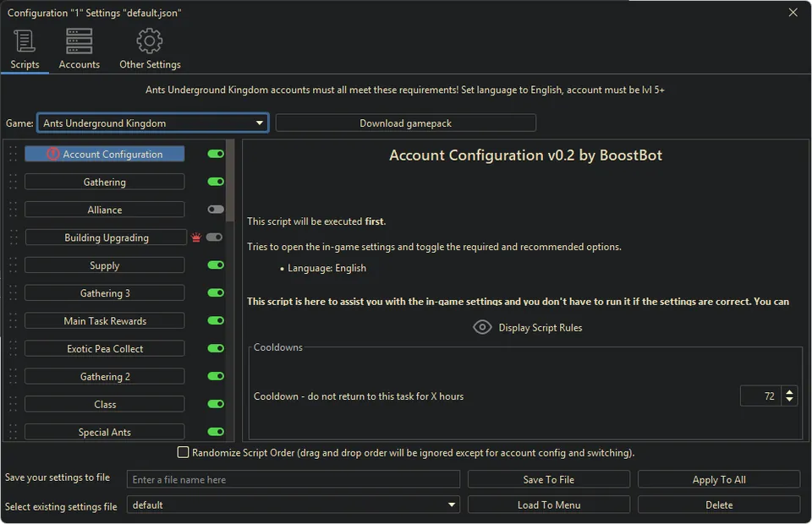Screen dimensions: 812x524
Task: Open the Game selection dropdown
Action: [x=153, y=123]
